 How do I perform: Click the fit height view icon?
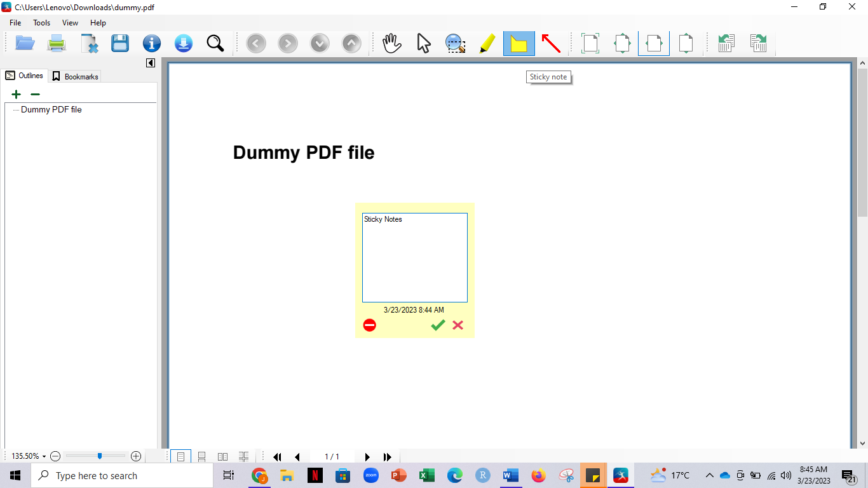[686, 43]
